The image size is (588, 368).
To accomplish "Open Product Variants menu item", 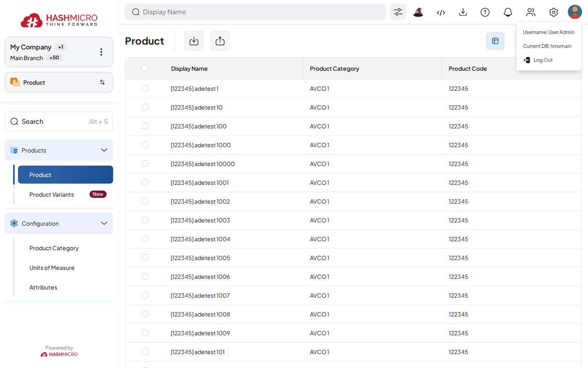I will [65, 194].
